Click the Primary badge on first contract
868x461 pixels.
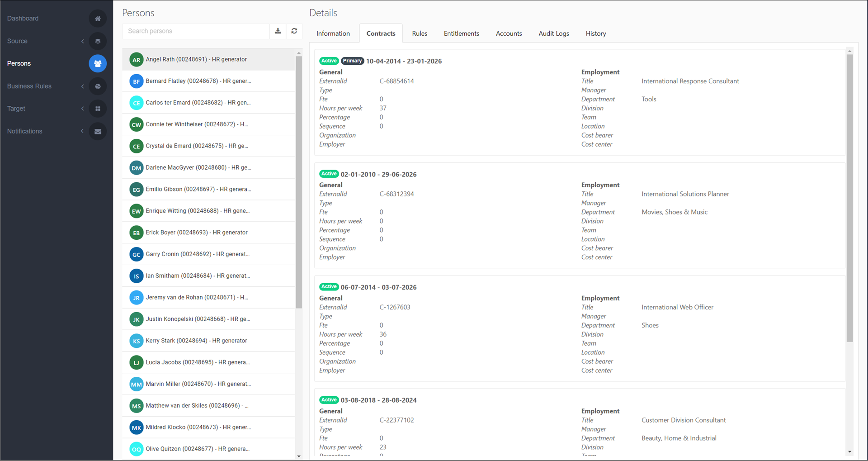[352, 61]
